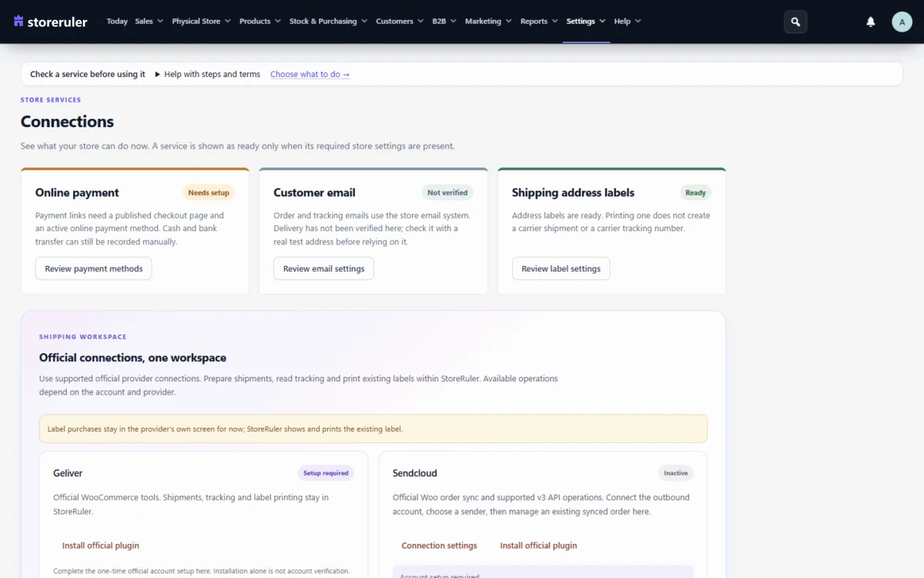924x578 pixels.
Task: Click the label purchases notice banner
Action: (x=373, y=428)
